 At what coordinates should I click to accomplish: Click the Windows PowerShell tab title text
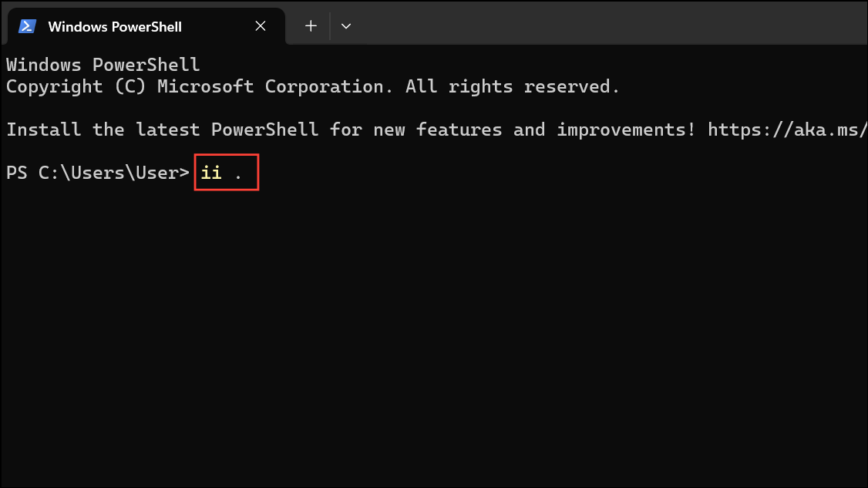point(114,25)
